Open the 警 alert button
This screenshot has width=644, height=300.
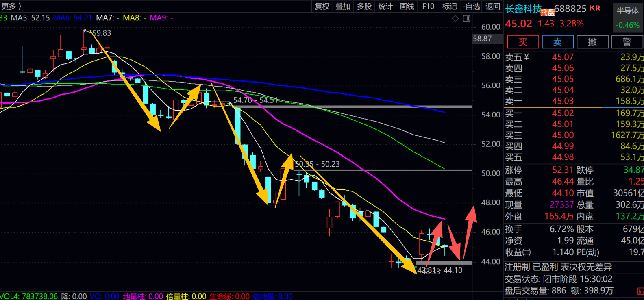click(627, 42)
